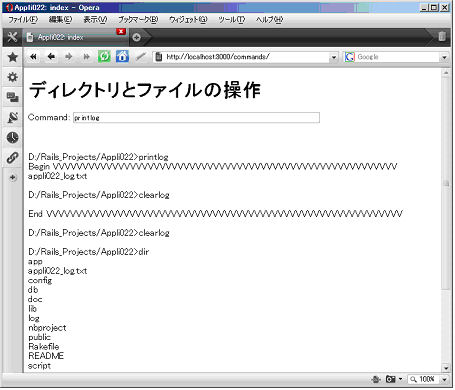The width and height of the screenshot is (455, 390).
Task: Open the Opera panel tools wrench icon
Action: (12, 37)
